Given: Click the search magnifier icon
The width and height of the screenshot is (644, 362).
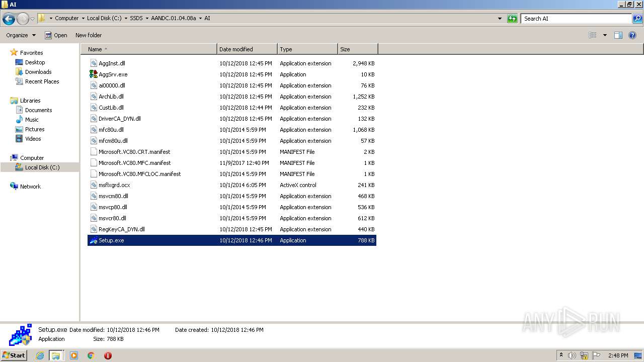Looking at the screenshot, I should (x=637, y=19).
